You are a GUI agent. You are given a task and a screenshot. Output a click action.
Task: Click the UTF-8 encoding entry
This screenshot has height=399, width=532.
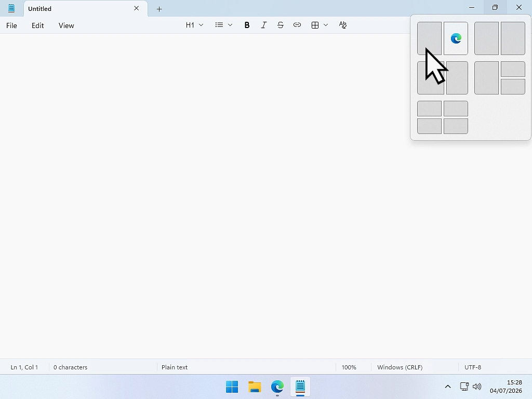click(473, 367)
